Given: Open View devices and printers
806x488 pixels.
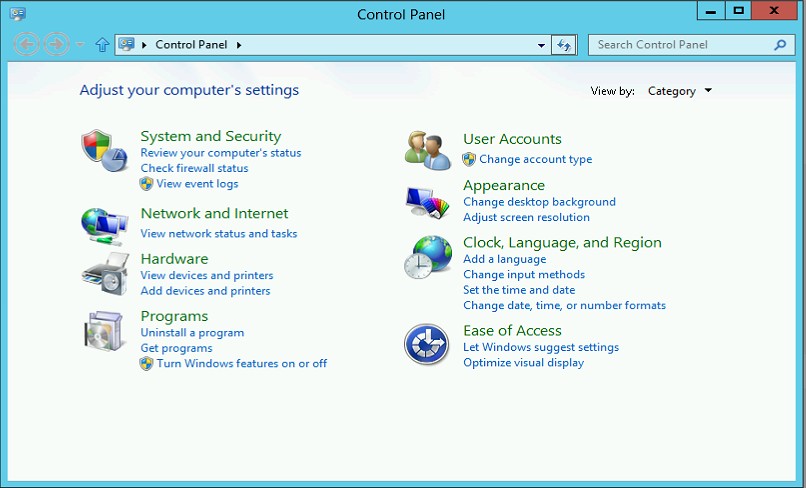Looking at the screenshot, I should click(207, 275).
